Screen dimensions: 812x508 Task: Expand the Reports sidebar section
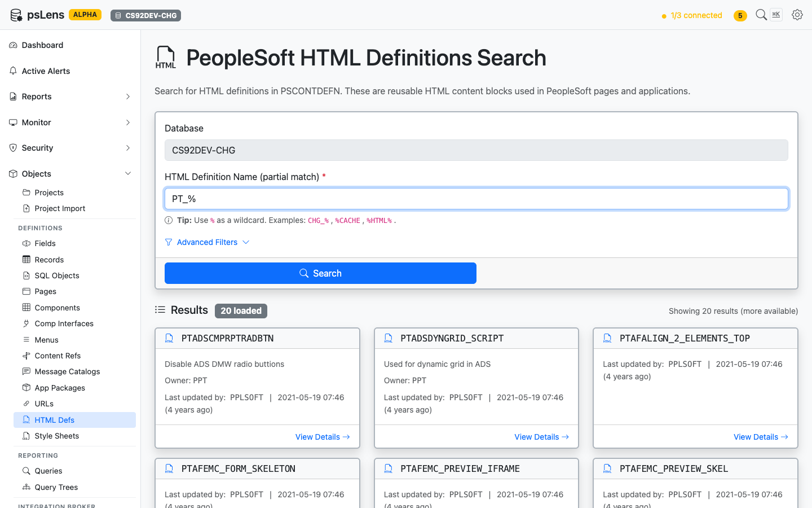click(70, 97)
